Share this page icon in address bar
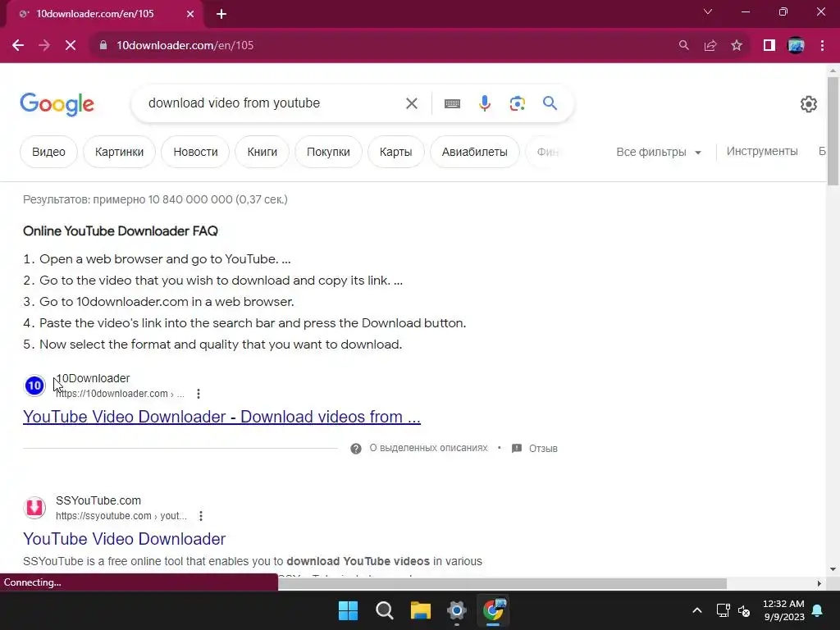 [710, 46]
